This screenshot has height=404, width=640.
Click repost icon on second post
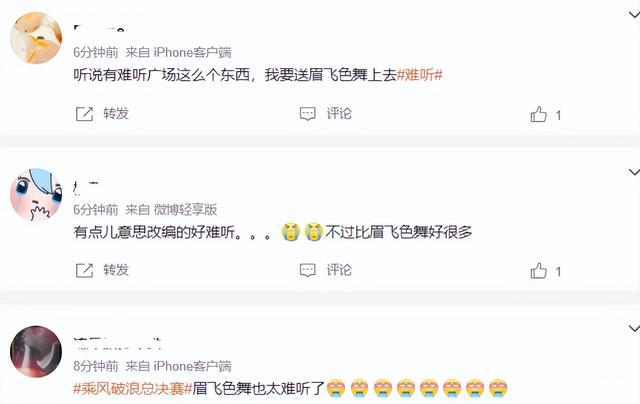point(84,271)
